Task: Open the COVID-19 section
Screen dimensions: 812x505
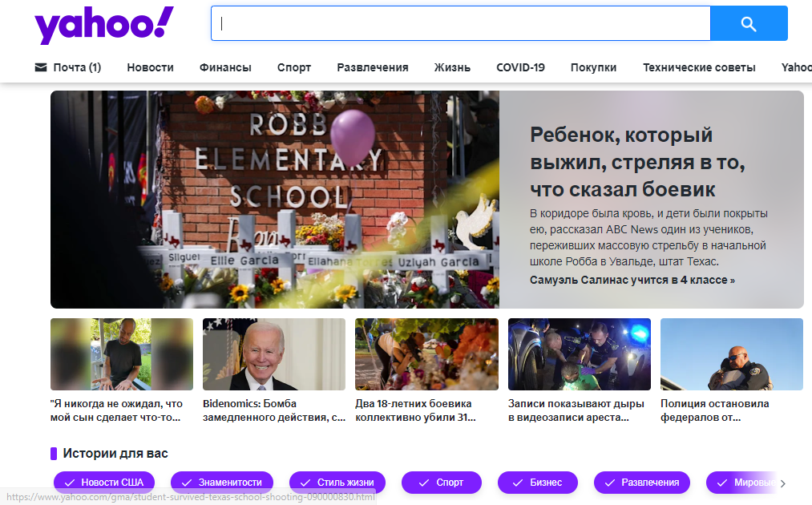Action: (520, 67)
